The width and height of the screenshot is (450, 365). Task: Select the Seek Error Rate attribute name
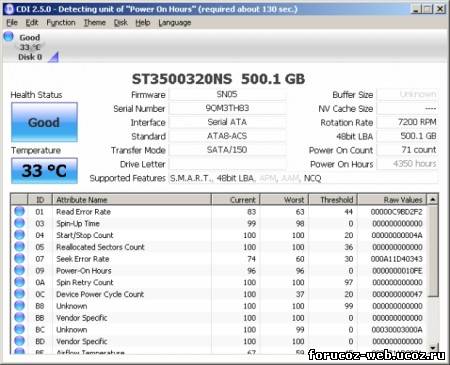tap(83, 259)
